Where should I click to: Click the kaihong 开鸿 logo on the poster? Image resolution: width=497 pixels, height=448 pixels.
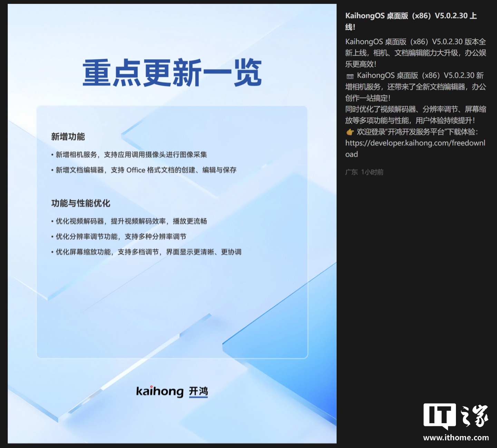pos(172,391)
